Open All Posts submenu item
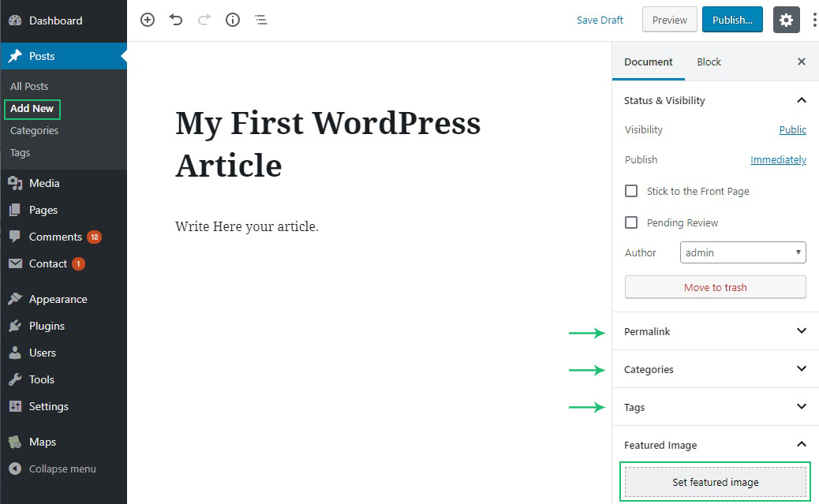Viewport: 819px width, 504px height. 29,86
